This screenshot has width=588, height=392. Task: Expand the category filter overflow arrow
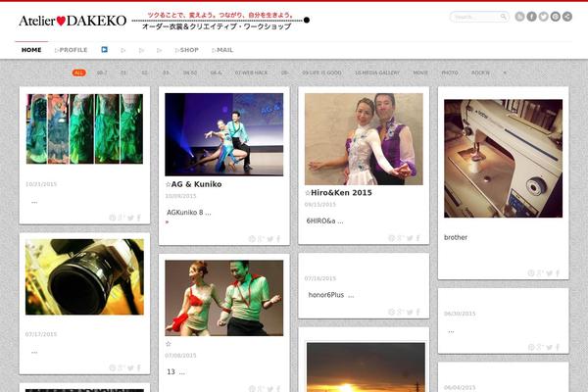pyautogui.click(x=505, y=73)
